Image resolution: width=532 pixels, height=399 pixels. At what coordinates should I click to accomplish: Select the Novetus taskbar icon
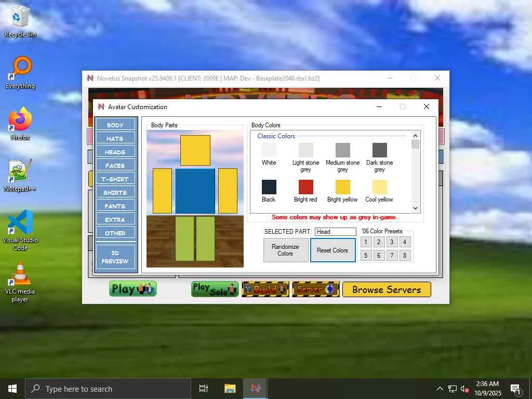256,389
